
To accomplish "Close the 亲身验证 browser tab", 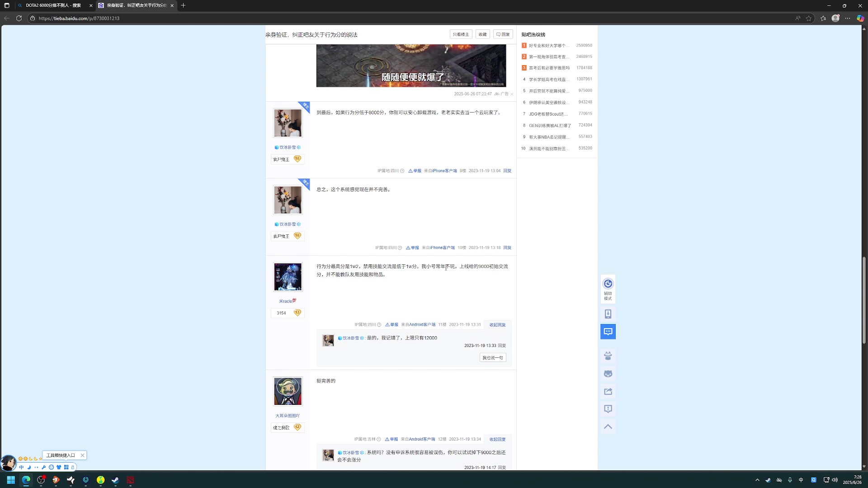I will (x=172, y=5).
